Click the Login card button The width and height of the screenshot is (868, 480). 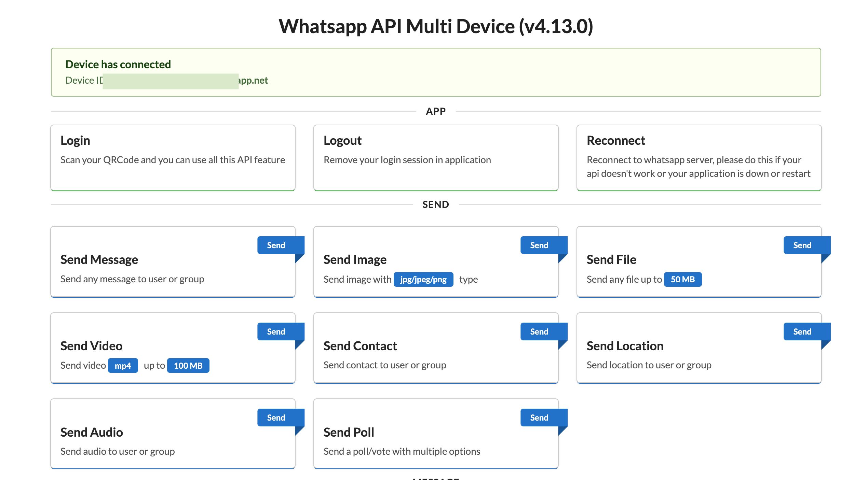click(x=172, y=156)
